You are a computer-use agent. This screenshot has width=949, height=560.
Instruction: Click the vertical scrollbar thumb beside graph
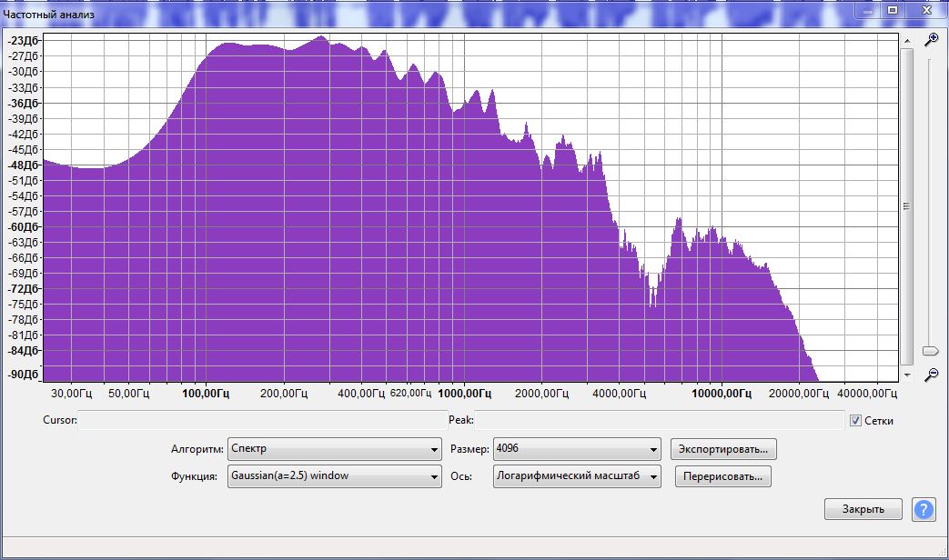(906, 206)
